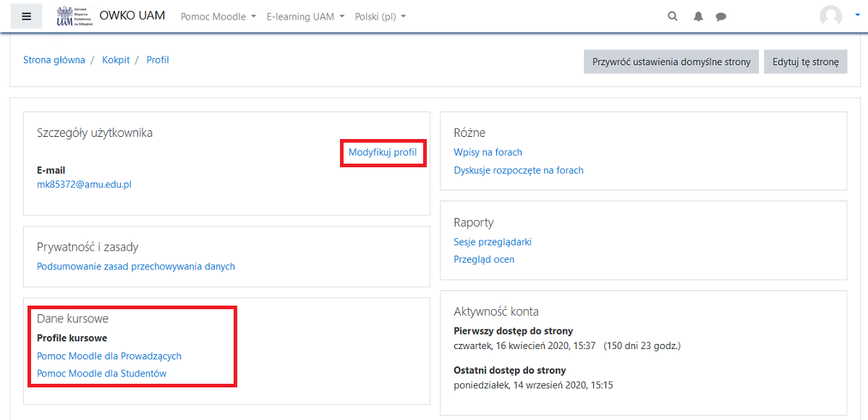The height and width of the screenshot is (420, 868).
Task: Open the Modyfikuj profil link
Action: [x=383, y=152]
